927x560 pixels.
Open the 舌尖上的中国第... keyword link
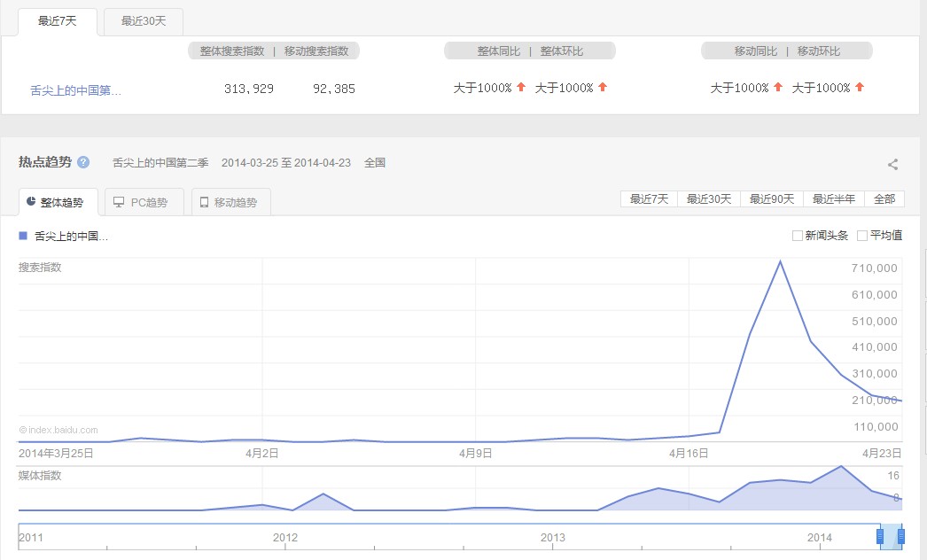[75, 89]
